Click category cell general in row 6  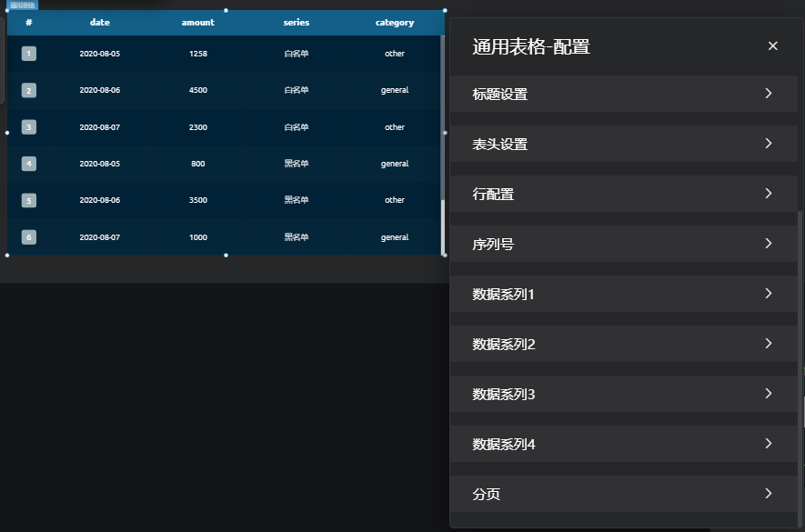click(394, 236)
